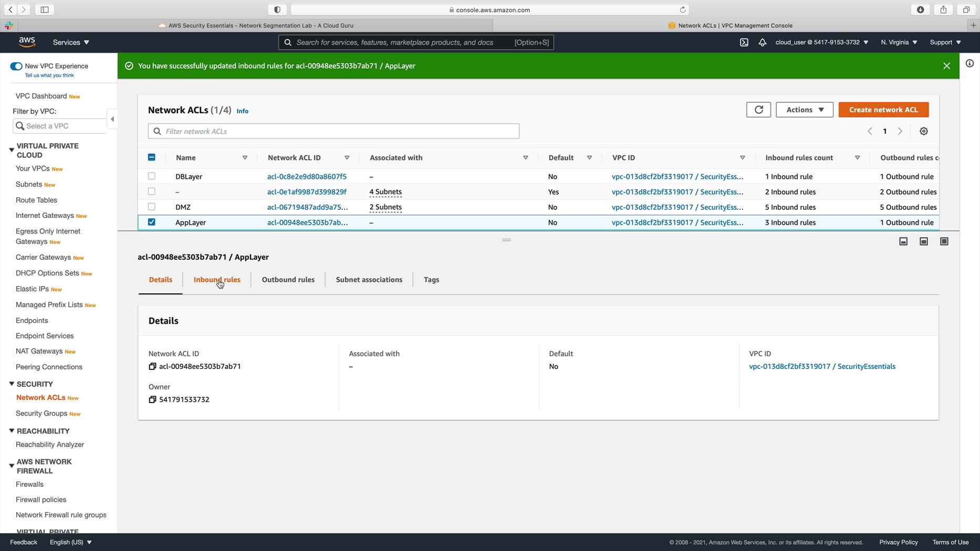Copy the Network ACL ID value
The height and width of the screenshot is (551, 980).
click(x=152, y=366)
